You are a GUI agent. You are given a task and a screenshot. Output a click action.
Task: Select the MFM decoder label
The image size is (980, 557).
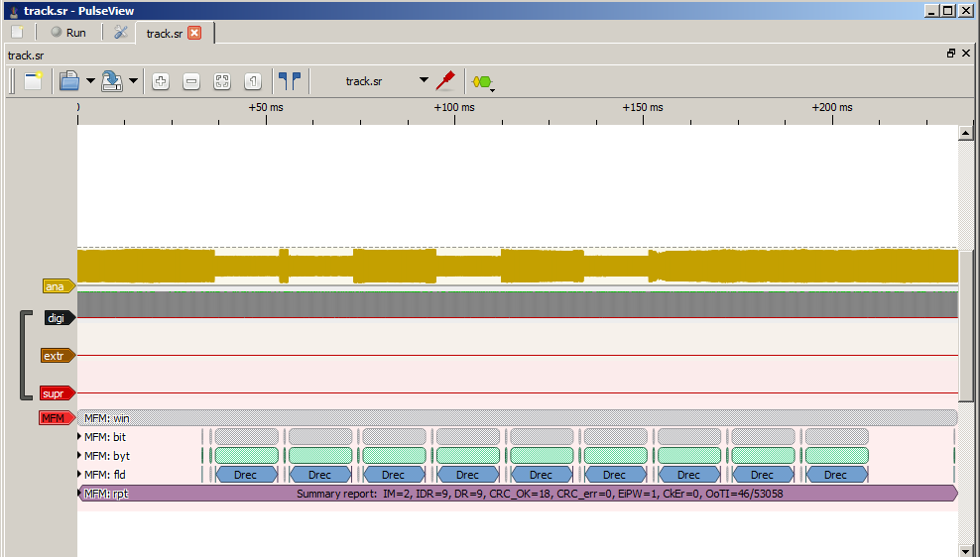pyautogui.click(x=57, y=418)
